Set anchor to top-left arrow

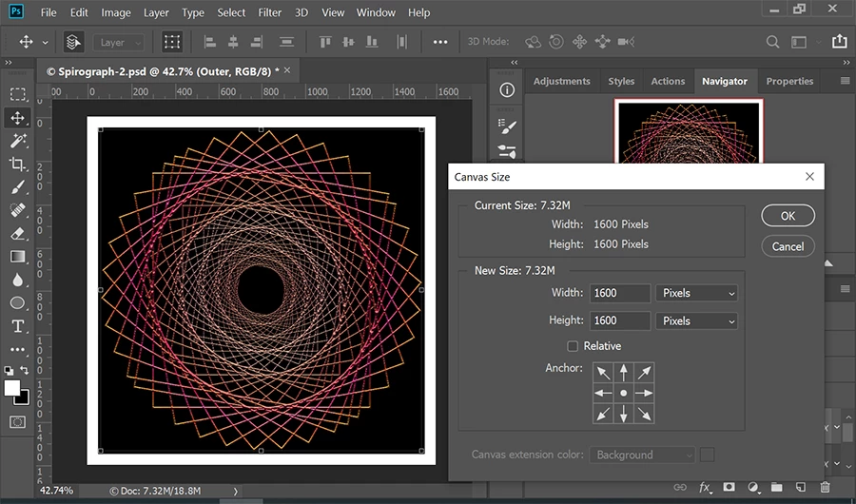point(603,372)
